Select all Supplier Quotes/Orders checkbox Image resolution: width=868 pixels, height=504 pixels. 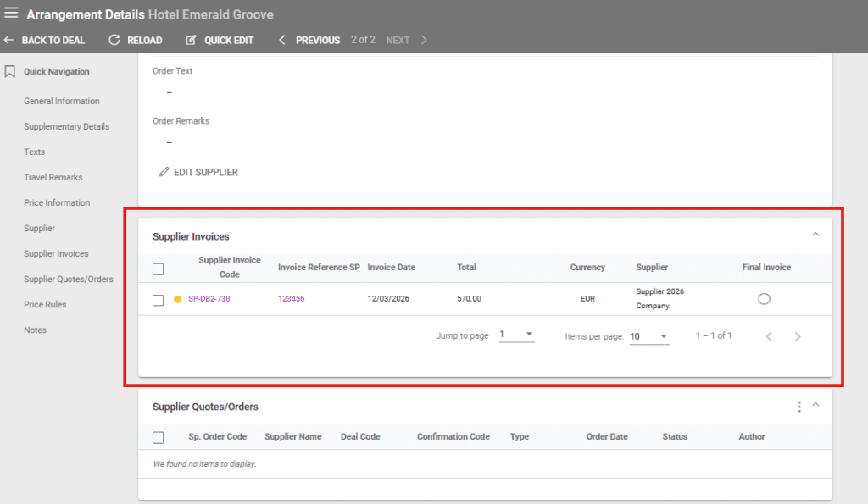(158, 437)
